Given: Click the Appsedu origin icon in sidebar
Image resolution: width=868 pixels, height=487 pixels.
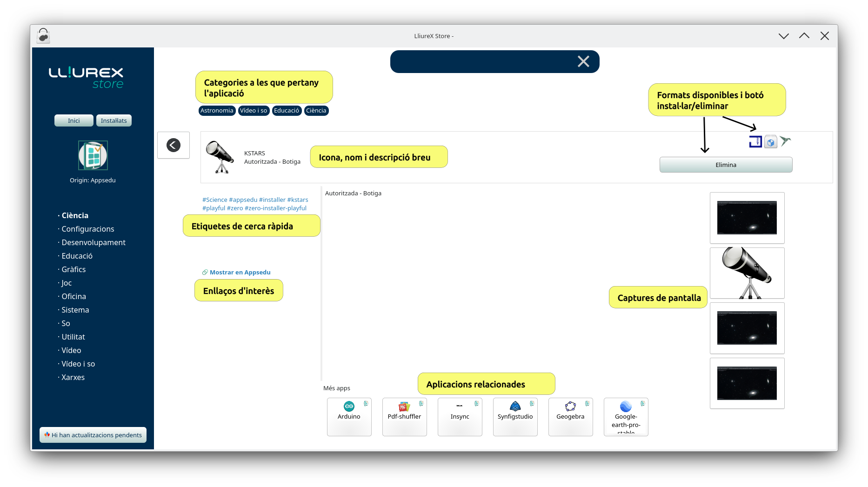Looking at the screenshot, I should click(x=93, y=155).
